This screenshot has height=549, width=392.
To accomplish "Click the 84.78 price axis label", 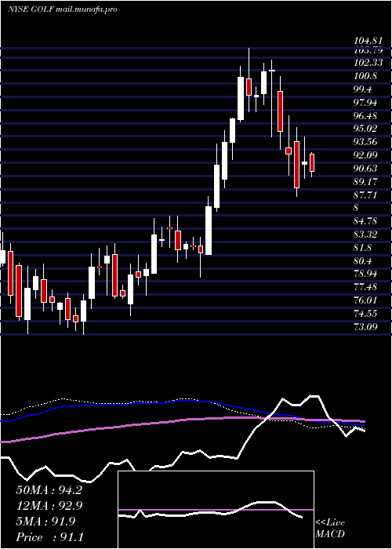I will [x=365, y=221].
